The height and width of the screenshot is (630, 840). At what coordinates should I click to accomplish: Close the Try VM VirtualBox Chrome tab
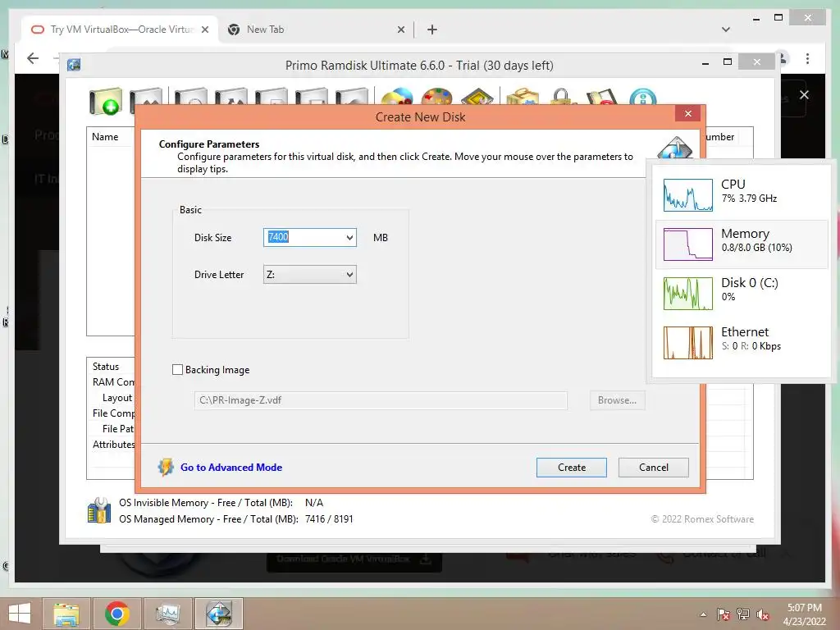tap(204, 30)
